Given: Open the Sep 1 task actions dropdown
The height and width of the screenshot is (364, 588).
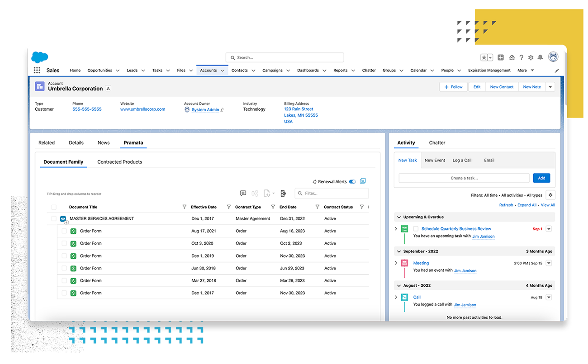Looking at the screenshot, I should coord(549,229).
